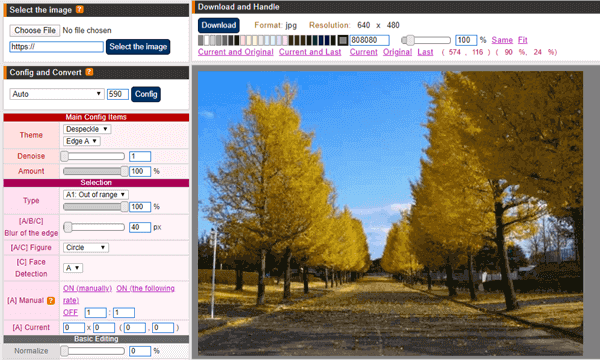600x360 pixels.
Task: Show Current and Original view
Action: pos(236,52)
